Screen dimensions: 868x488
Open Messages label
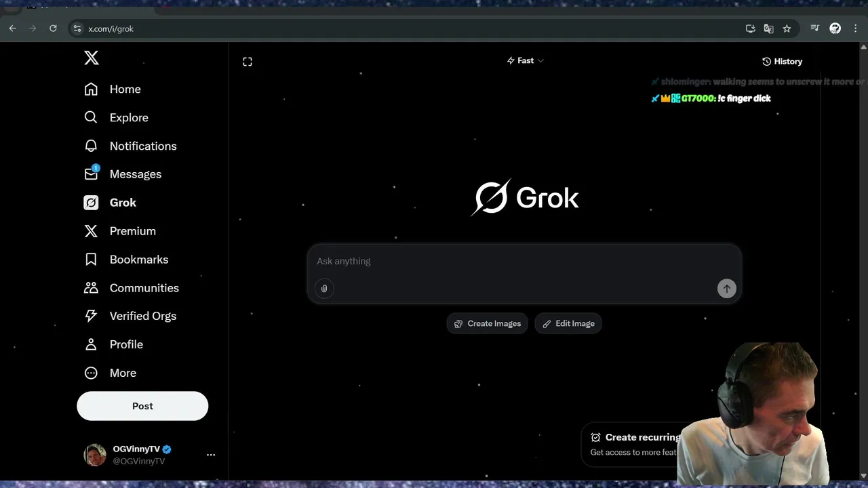[x=136, y=174]
